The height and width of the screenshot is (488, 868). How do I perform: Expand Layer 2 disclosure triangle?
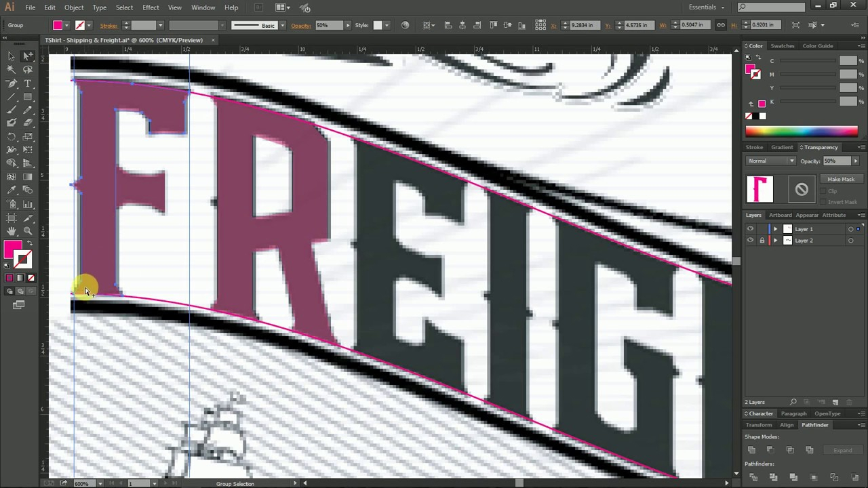775,241
